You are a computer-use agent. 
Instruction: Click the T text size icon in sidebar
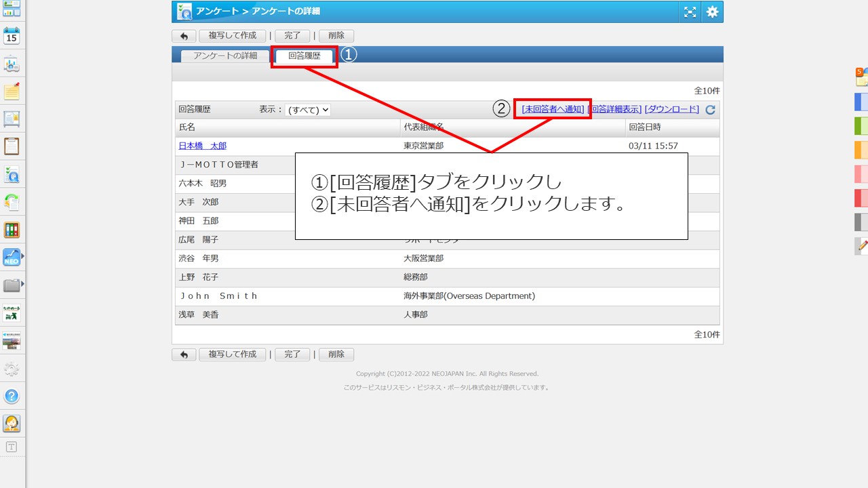(x=12, y=447)
